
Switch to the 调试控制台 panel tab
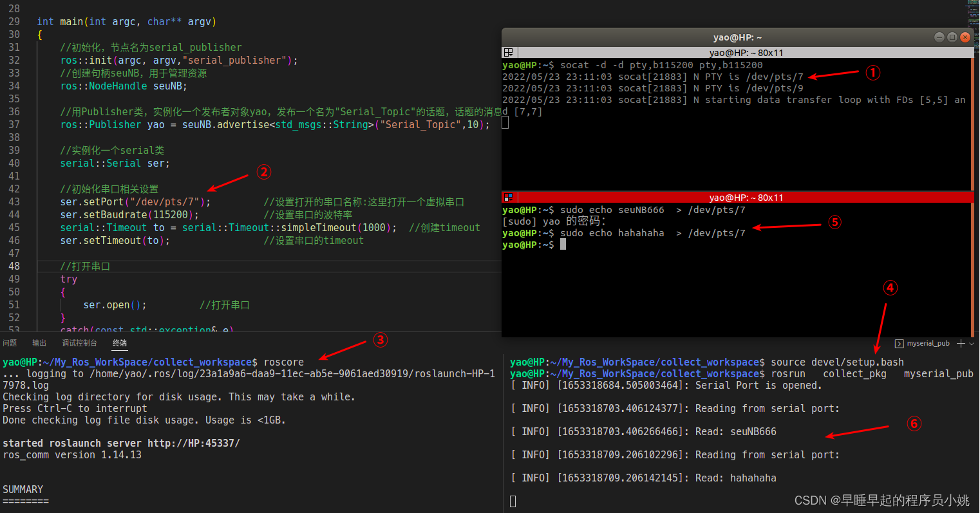pyautogui.click(x=79, y=343)
